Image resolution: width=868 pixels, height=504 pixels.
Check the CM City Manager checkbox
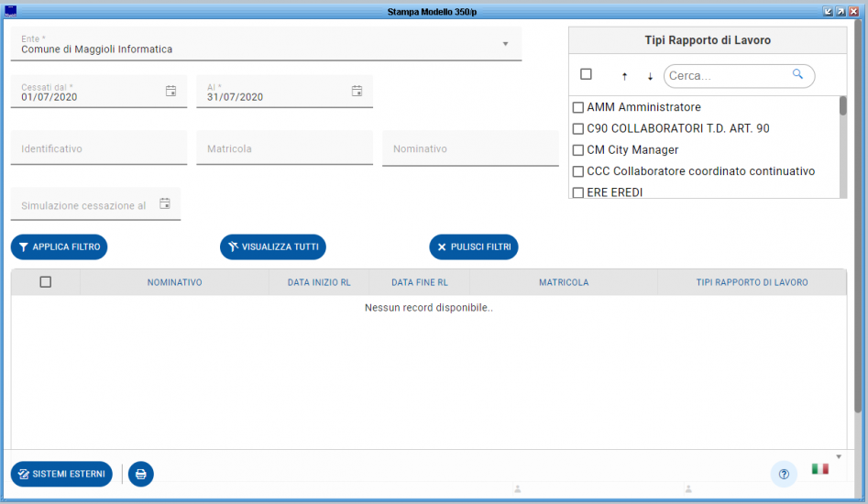[x=578, y=150]
